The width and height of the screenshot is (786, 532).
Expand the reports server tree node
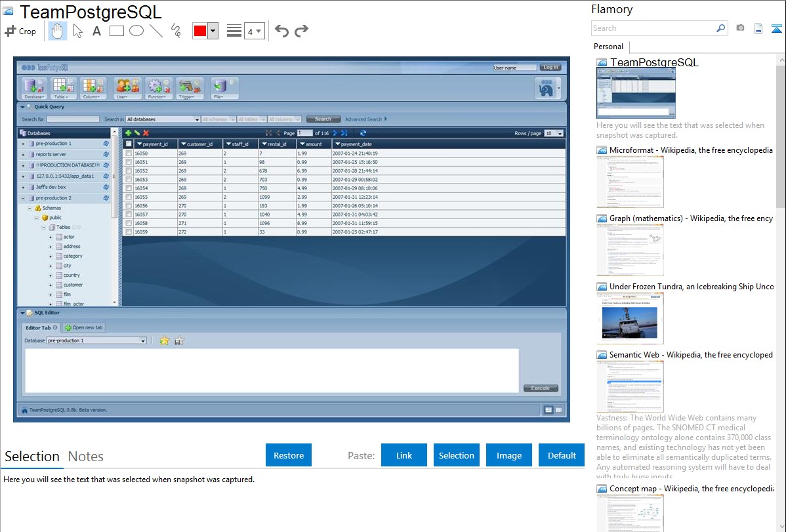point(23,154)
